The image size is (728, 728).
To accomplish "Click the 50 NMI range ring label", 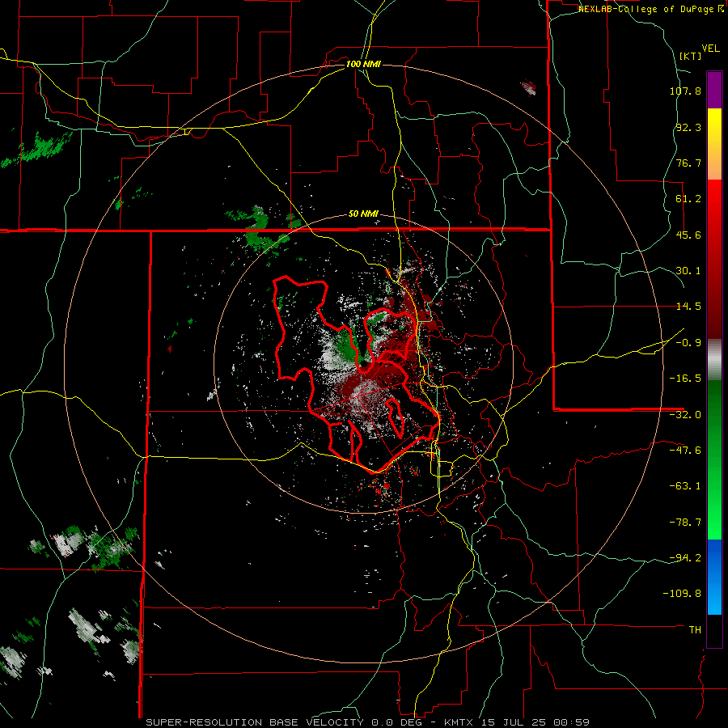I will tap(363, 214).
